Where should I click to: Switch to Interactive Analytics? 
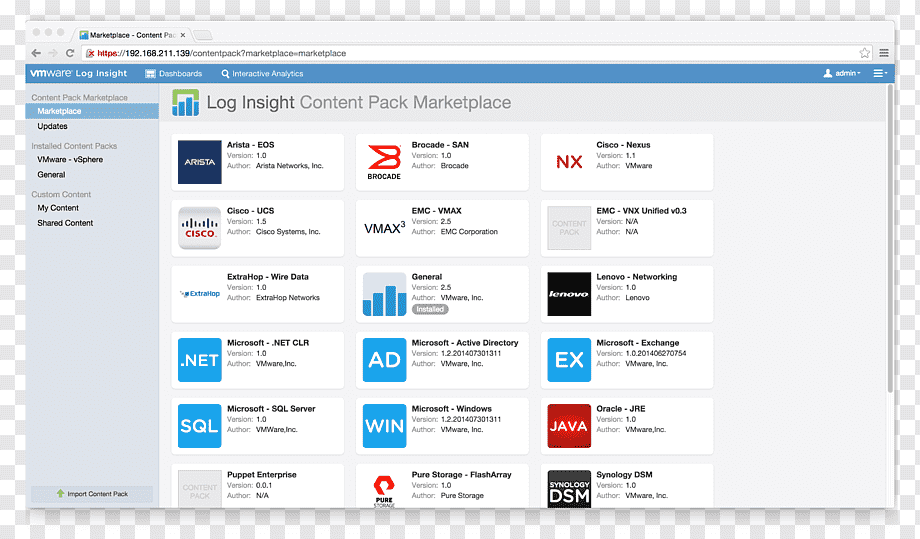pyautogui.click(x=262, y=73)
